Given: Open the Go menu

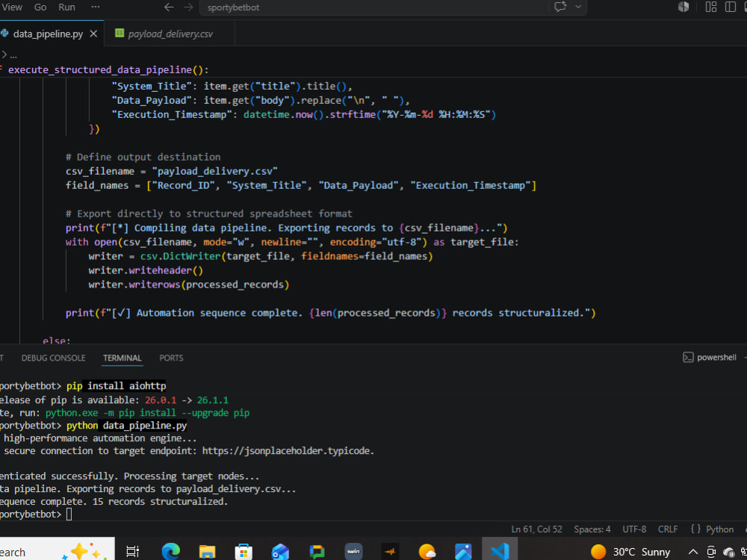Looking at the screenshot, I should 40,7.
